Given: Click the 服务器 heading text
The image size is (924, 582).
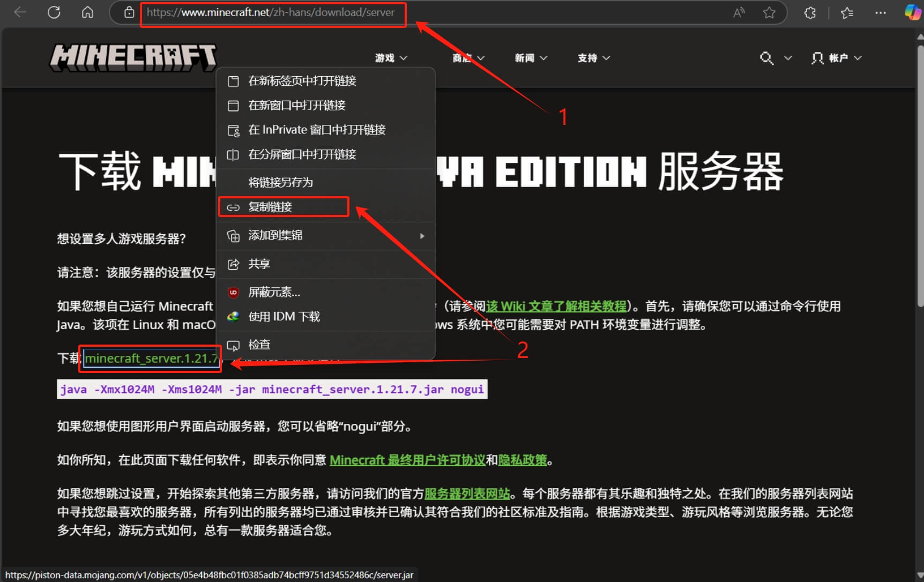Looking at the screenshot, I should [721, 171].
